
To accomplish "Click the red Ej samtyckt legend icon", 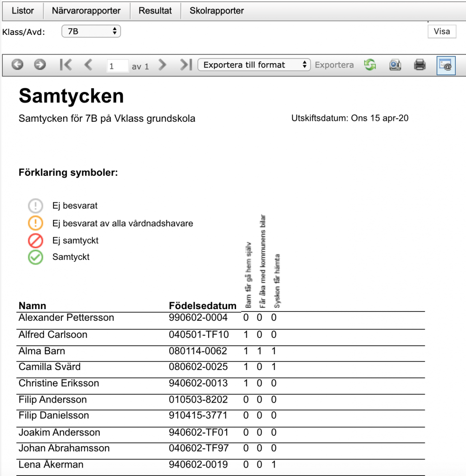I will (x=35, y=241).
